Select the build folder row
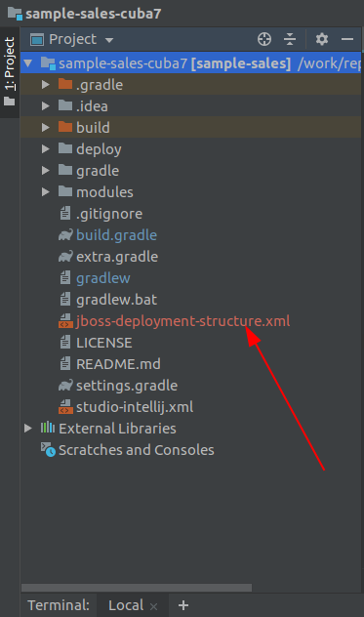364x617 pixels. tap(191, 128)
